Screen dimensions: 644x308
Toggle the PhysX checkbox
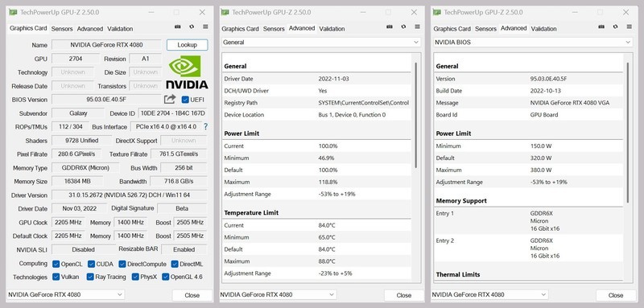(135, 277)
